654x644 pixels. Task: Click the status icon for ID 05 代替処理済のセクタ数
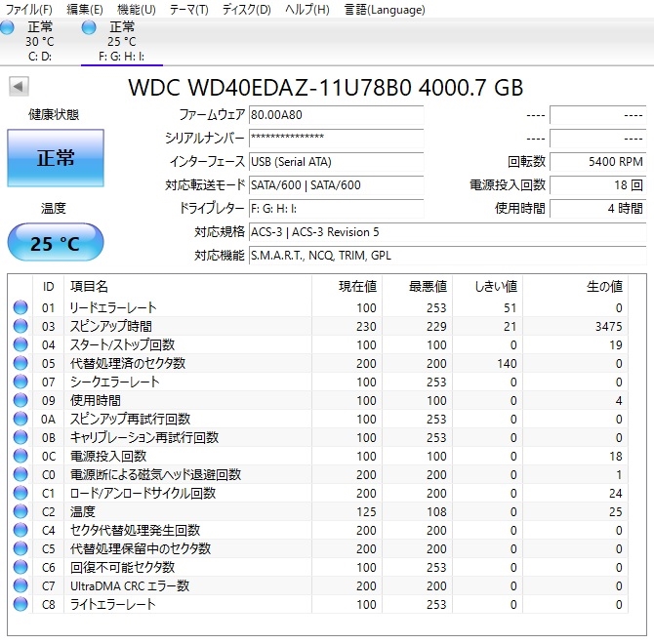pos(20,363)
